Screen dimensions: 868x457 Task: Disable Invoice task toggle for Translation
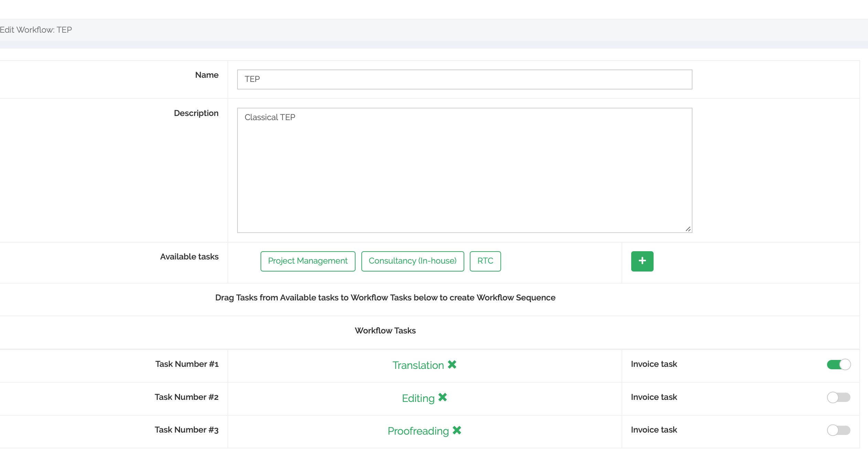click(838, 364)
